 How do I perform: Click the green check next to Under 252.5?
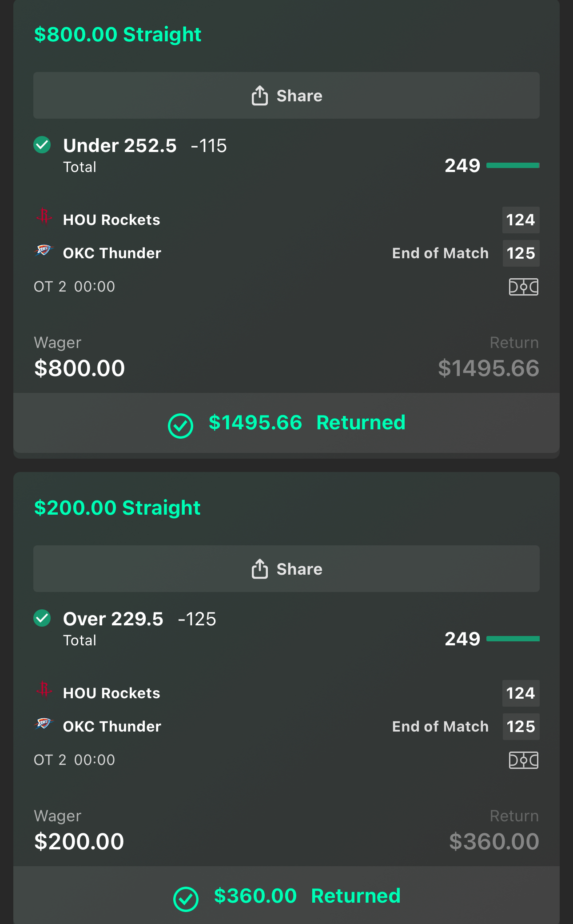click(42, 144)
